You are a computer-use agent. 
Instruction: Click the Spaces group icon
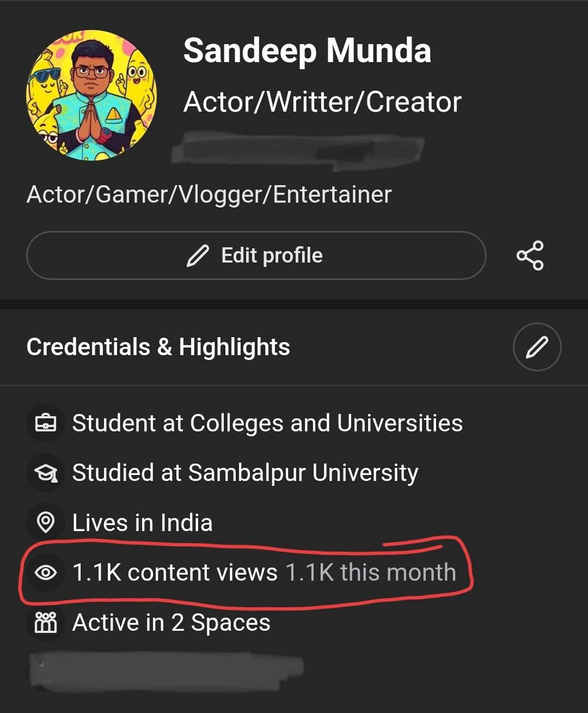(x=46, y=622)
